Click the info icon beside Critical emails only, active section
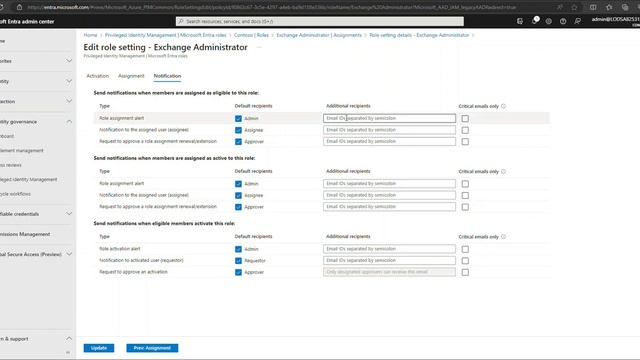640x360 pixels. click(503, 171)
